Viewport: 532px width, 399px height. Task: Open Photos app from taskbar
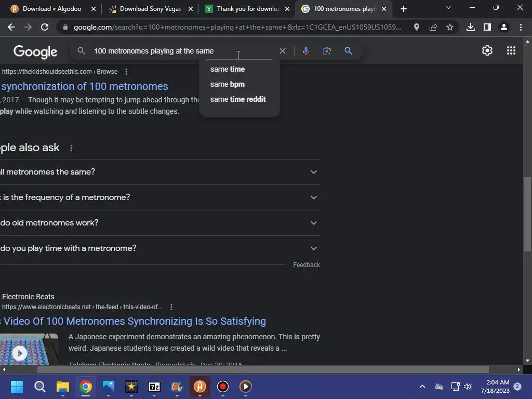coord(109,387)
